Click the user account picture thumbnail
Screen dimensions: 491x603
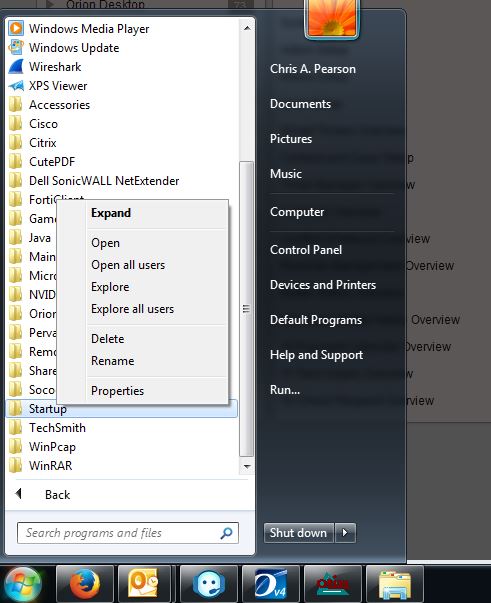pyautogui.click(x=331, y=18)
